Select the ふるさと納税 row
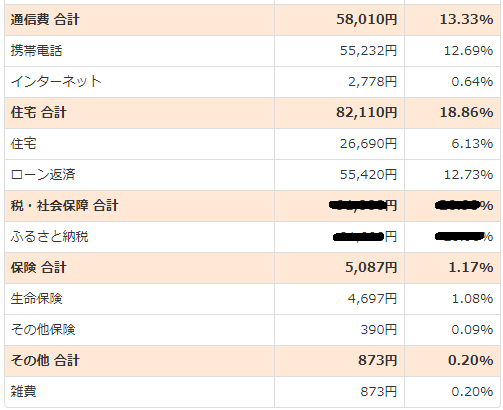Screen dimensions: 503x410 click(x=252, y=237)
